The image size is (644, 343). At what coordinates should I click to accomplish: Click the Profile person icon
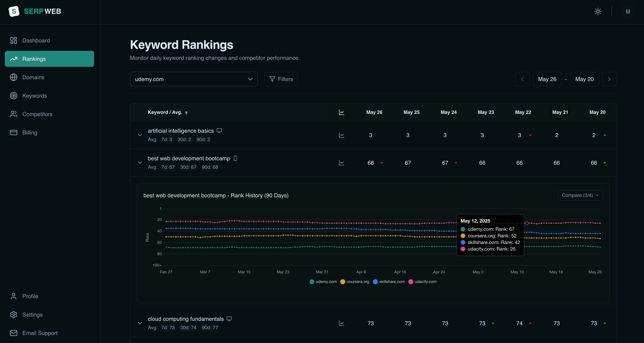(x=13, y=296)
